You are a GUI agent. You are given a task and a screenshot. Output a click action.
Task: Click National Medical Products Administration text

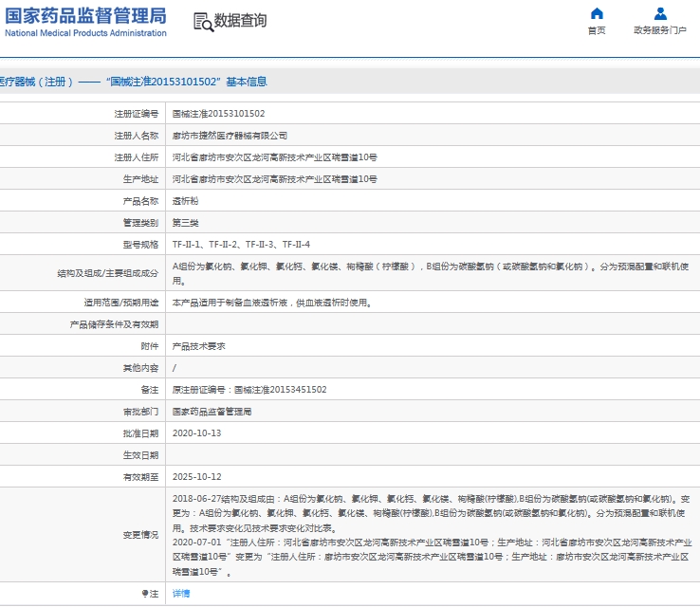pos(85,33)
